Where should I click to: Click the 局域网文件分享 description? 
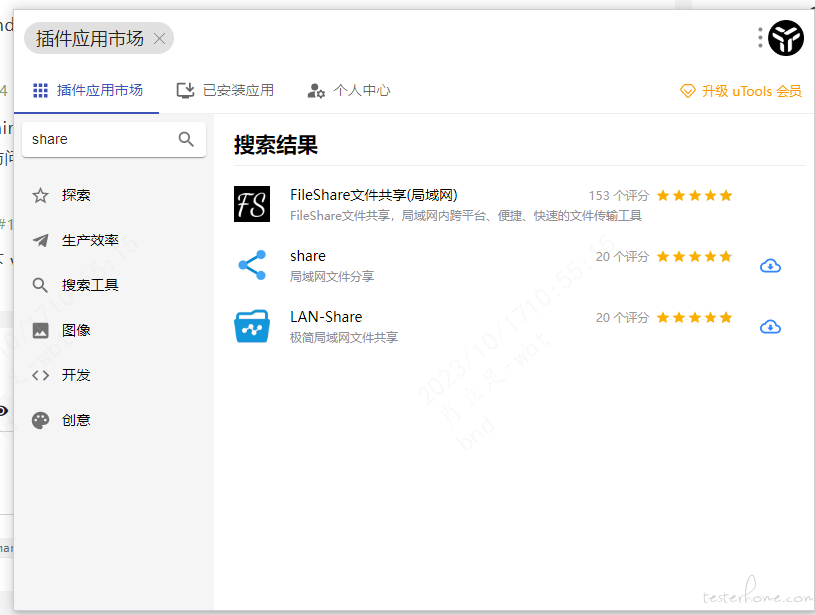[332, 277]
